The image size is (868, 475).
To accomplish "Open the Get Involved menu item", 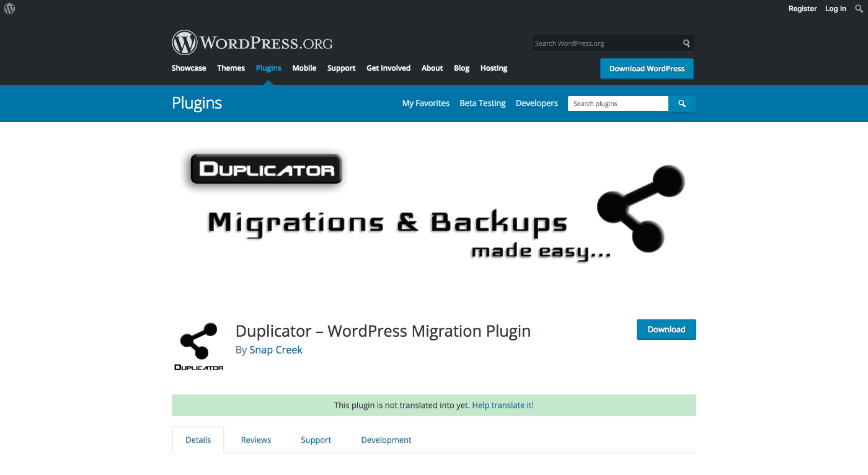I will click(x=389, y=68).
